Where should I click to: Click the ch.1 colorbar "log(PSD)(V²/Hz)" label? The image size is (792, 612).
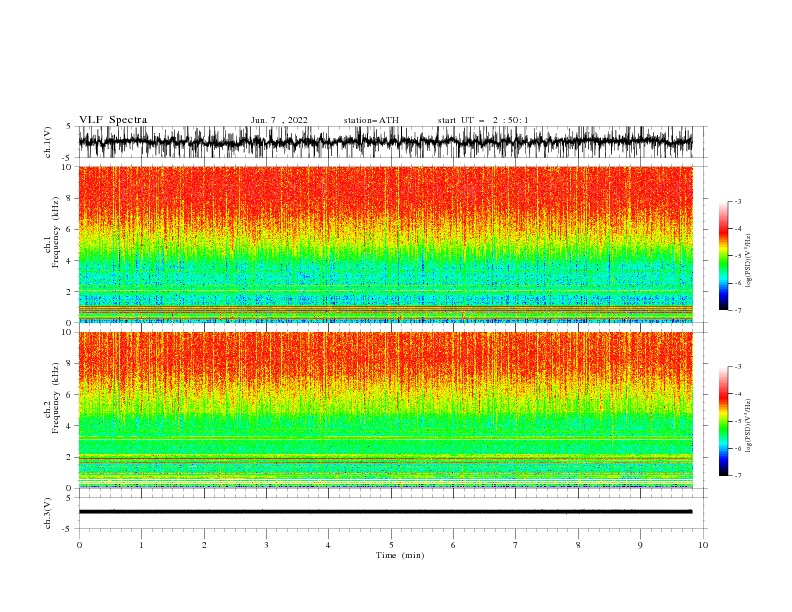pos(749,261)
